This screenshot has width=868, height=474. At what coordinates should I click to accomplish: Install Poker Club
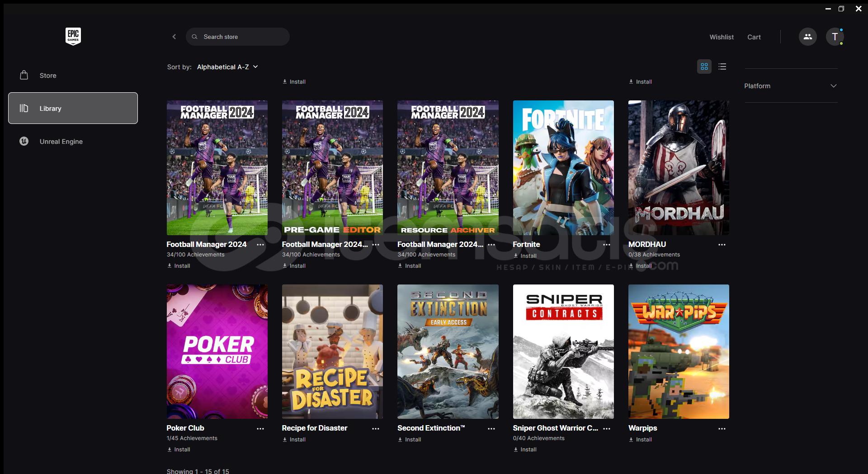[x=179, y=450]
